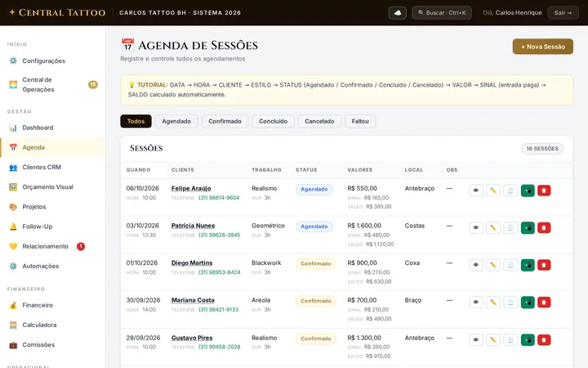The height and width of the screenshot is (368, 588).
Task: Filter sessions by Confirmado status
Action: 225,121
